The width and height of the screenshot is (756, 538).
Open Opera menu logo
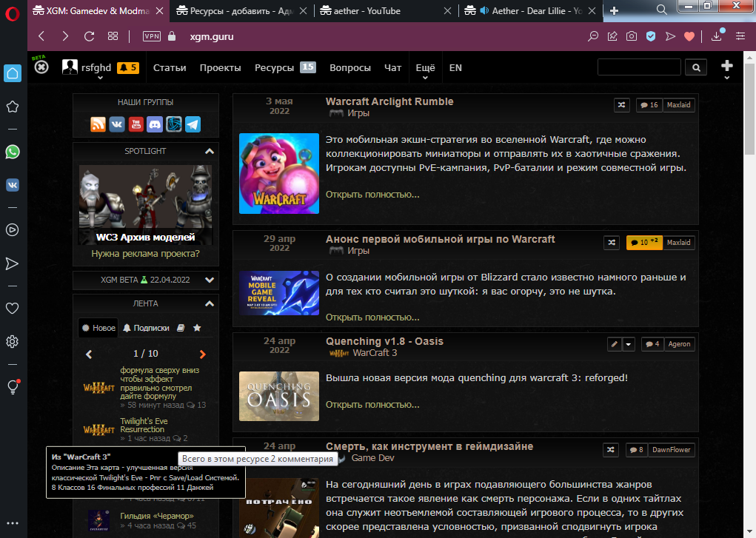pos(13,15)
